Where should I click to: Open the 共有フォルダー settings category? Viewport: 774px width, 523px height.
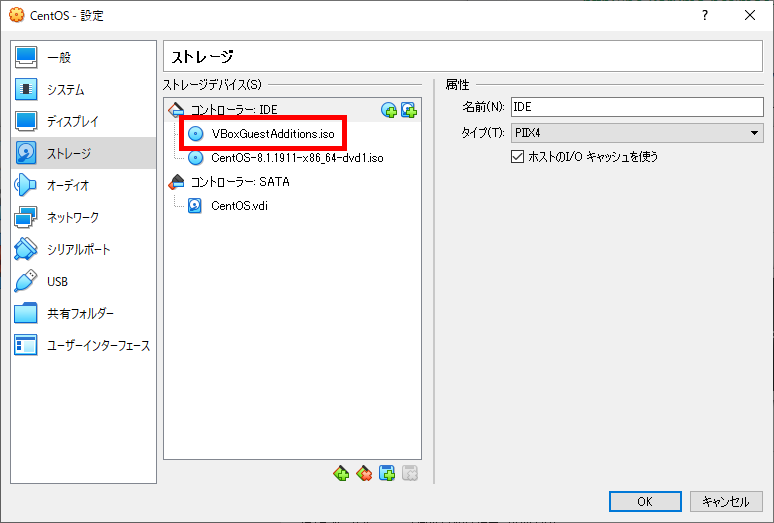click(83, 314)
